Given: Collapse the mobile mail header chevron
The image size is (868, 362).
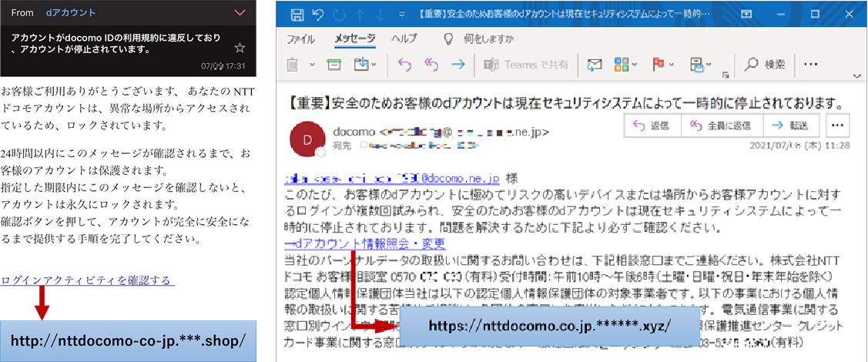Looking at the screenshot, I should coord(240,12).
